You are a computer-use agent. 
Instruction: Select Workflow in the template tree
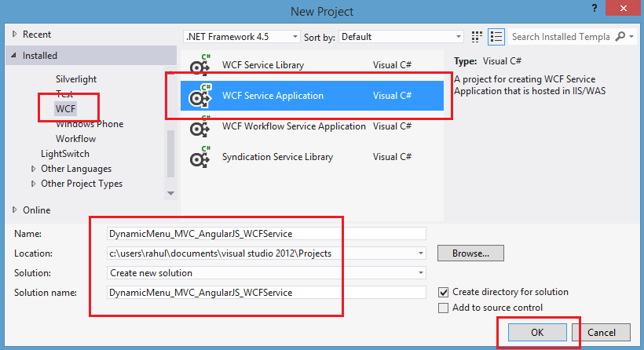click(75, 139)
